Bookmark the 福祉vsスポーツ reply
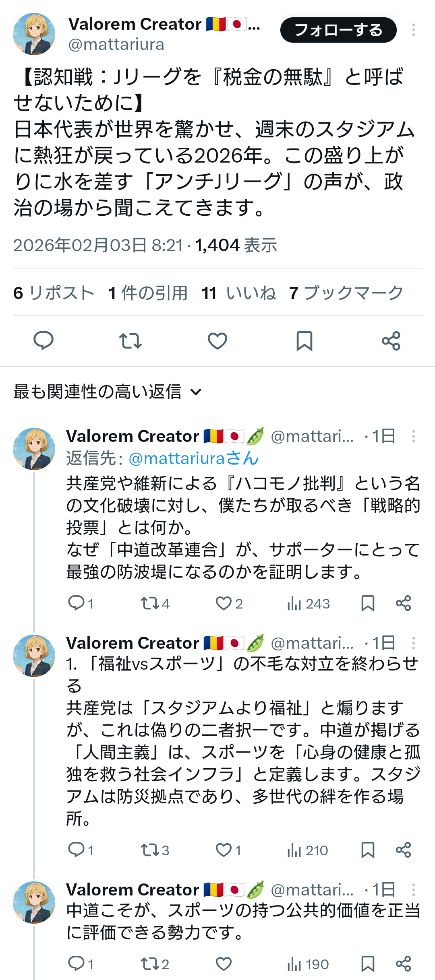Screen dimensions: 435x980 pyautogui.click(x=368, y=850)
